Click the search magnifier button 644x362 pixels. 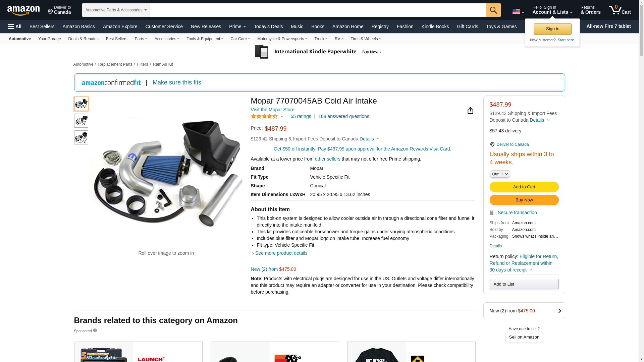pos(493,10)
